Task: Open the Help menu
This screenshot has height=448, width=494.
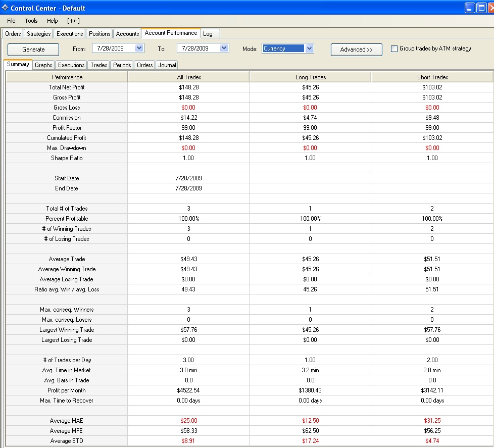Action: (53, 21)
